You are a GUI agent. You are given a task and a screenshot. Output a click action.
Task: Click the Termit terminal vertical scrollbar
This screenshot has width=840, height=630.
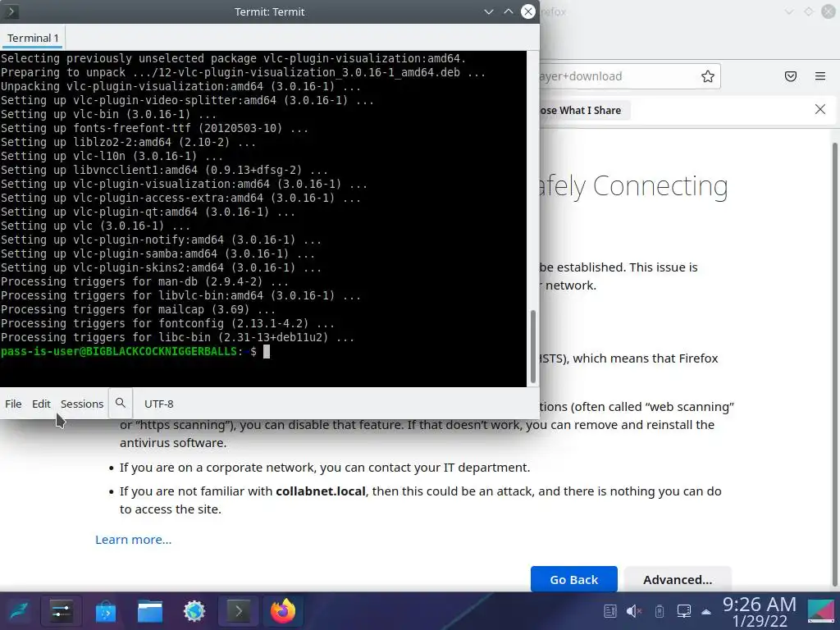coord(533,346)
